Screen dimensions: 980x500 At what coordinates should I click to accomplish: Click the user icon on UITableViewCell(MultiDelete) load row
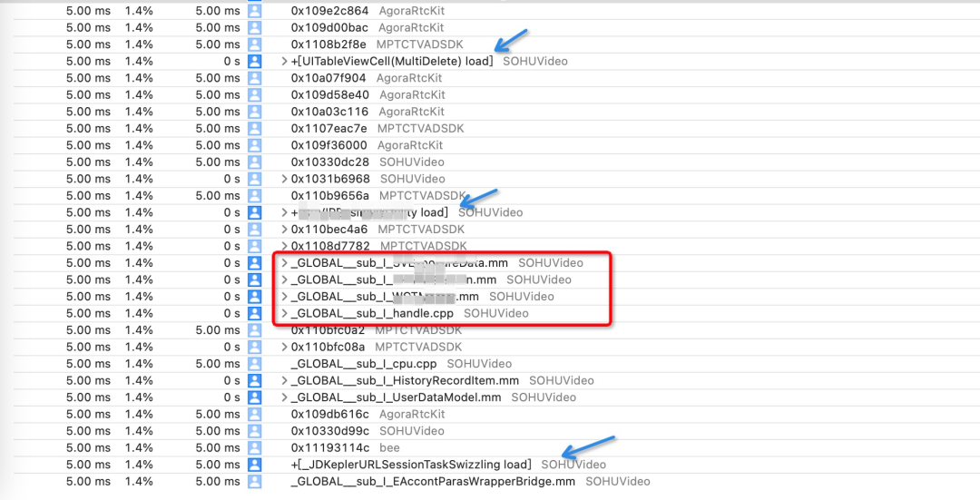(254, 61)
